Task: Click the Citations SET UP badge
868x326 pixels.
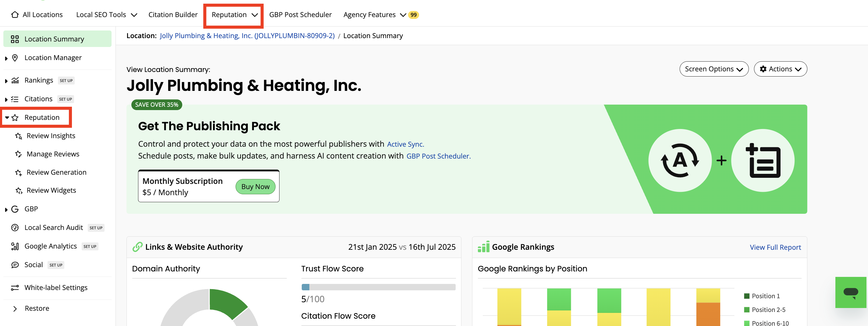Action: [x=65, y=99]
